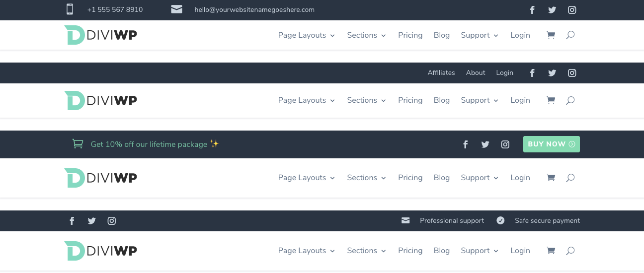This screenshot has height=273, width=644.
Task: Open Facebook icon next to Affiliates bar
Action: tap(532, 73)
